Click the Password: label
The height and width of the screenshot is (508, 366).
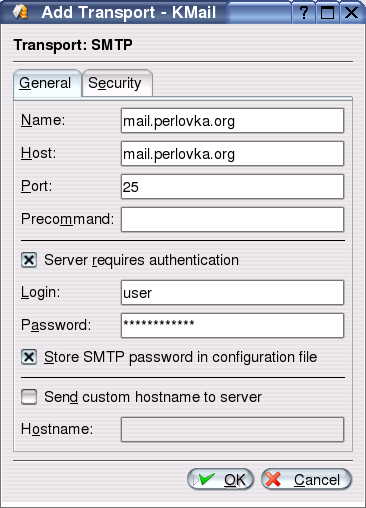tap(56, 325)
